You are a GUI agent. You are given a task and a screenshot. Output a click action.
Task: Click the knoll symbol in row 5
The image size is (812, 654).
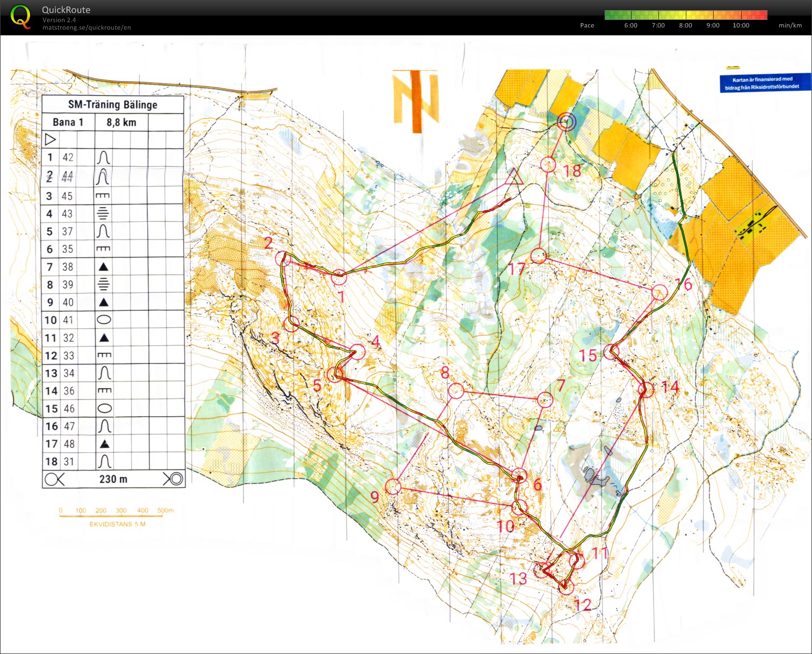pos(103,231)
